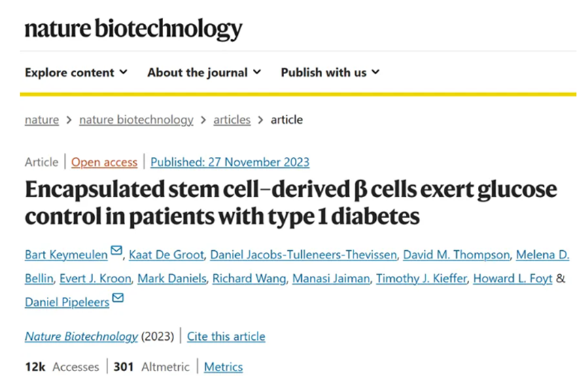Open nature biotechnology breadcrumb link
The width and height of the screenshot is (588, 380).
coord(136,120)
